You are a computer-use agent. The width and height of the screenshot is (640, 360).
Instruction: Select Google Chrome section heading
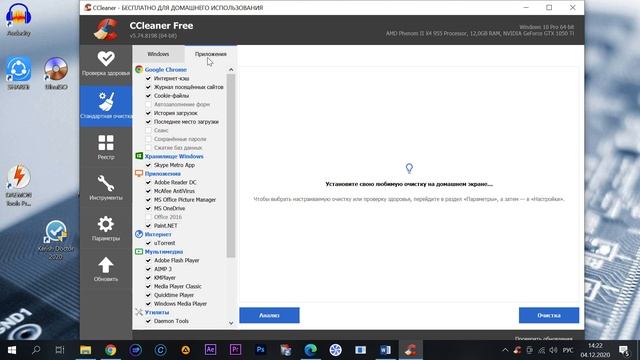click(x=165, y=70)
